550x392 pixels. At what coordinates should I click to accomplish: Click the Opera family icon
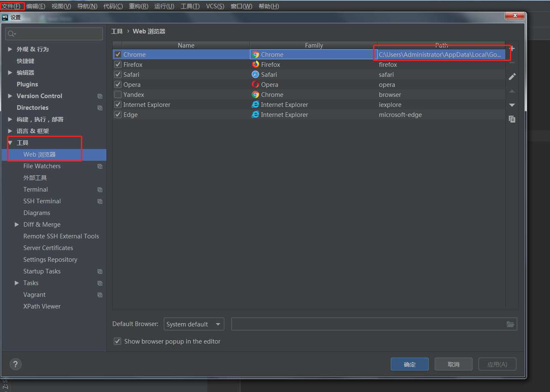coord(255,84)
